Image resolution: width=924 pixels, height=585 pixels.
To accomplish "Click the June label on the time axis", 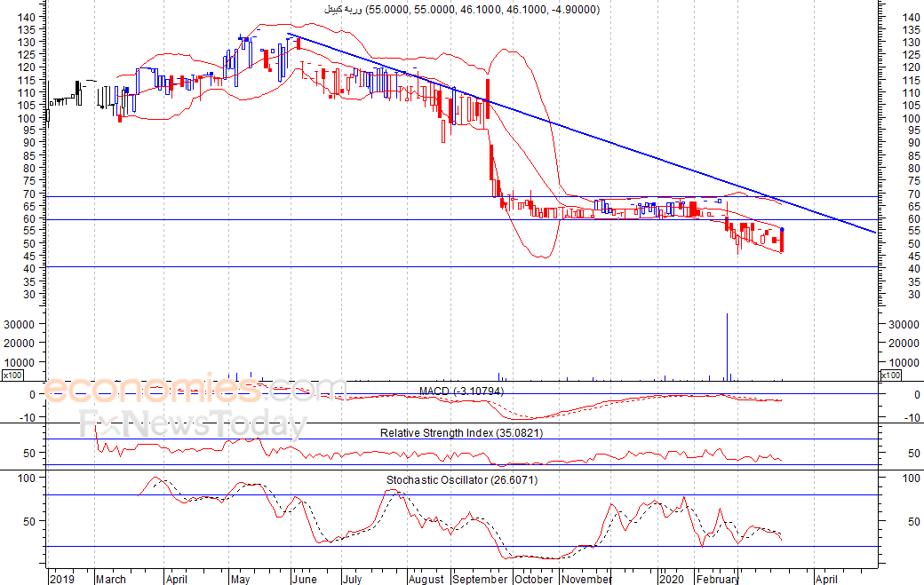I will 304,579.
